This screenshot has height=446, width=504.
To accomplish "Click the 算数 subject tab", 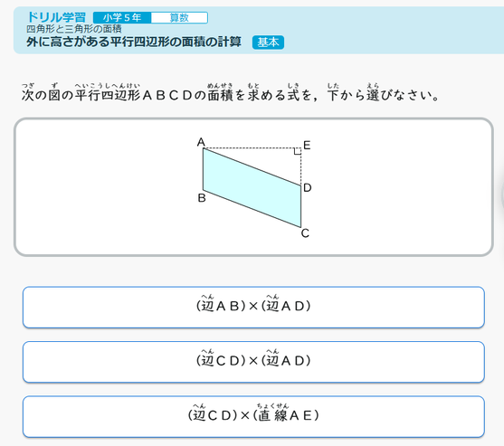I will pyautogui.click(x=179, y=18).
